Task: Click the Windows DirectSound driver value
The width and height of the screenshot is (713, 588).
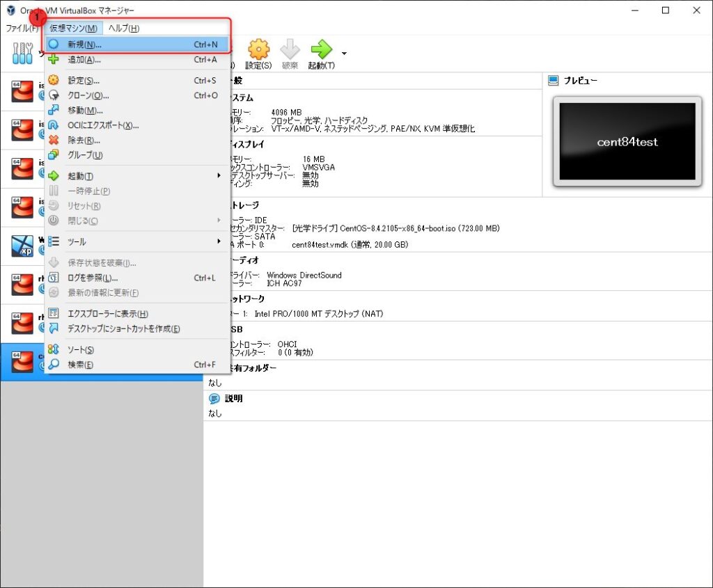Action: (x=304, y=275)
